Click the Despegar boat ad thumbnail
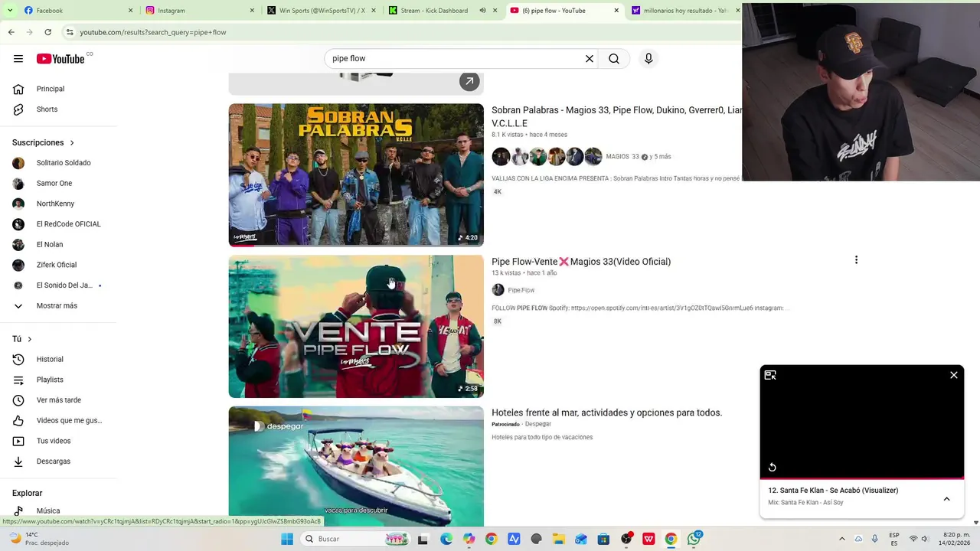The width and height of the screenshot is (980, 551). 356,466
